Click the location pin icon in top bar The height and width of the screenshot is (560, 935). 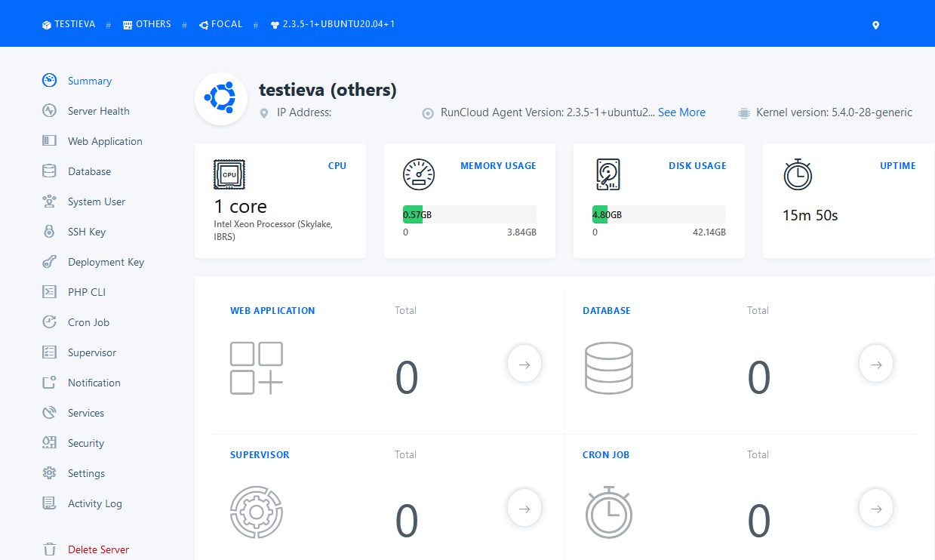[x=875, y=25]
